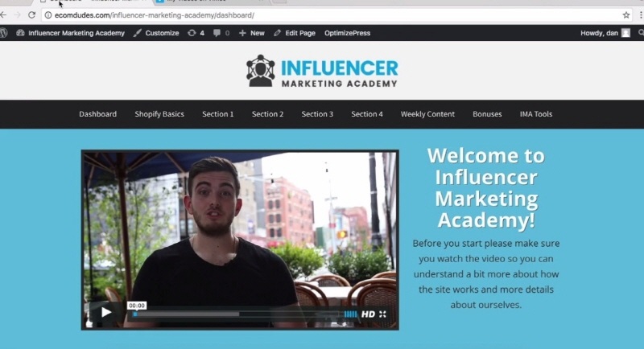Click Edit Page in admin bar

pos(295,33)
